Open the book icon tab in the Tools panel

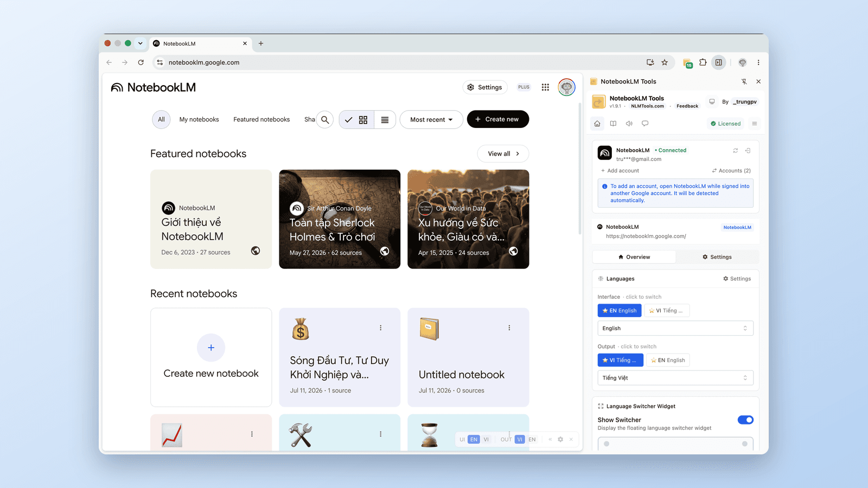pyautogui.click(x=613, y=124)
